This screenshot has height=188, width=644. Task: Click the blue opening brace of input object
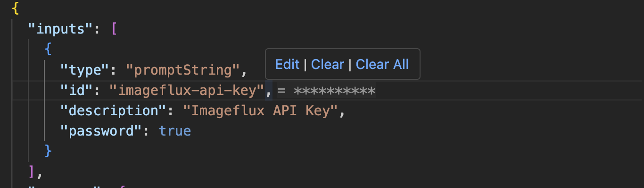pos(48,50)
